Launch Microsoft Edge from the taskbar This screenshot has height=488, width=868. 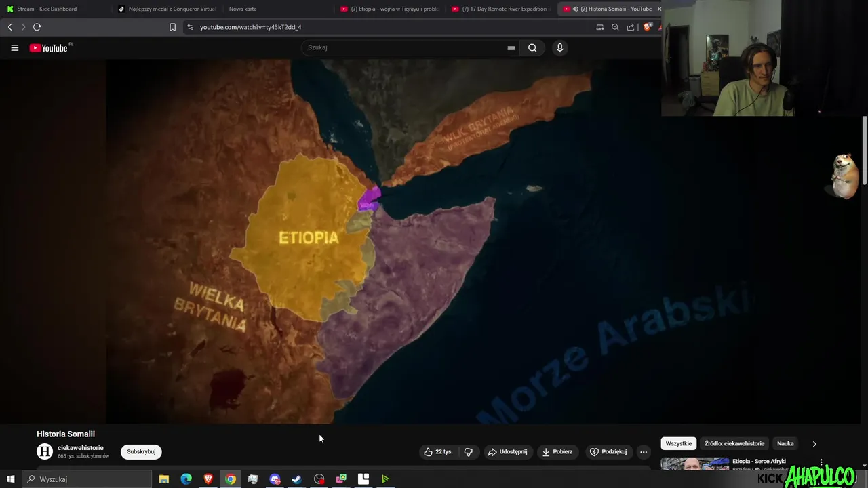pyautogui.click(x=186, y=479)
